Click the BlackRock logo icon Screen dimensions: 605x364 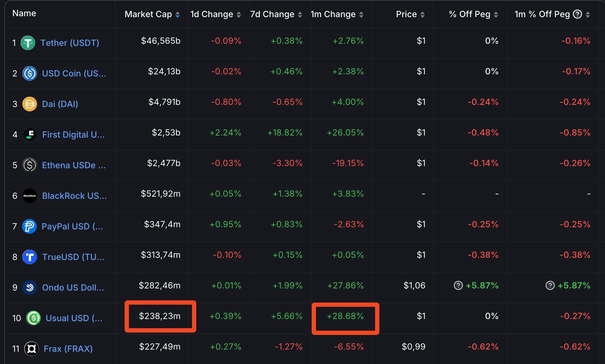click(30, 196)
